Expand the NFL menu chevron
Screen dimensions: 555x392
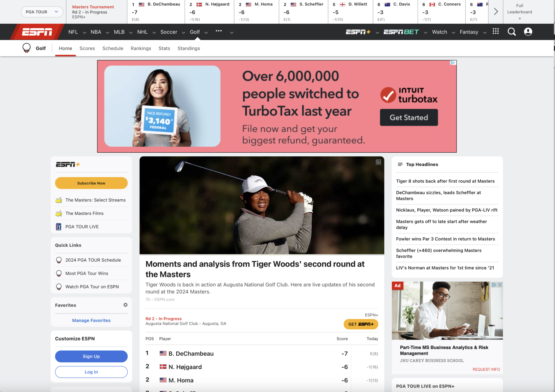point(84,33)
